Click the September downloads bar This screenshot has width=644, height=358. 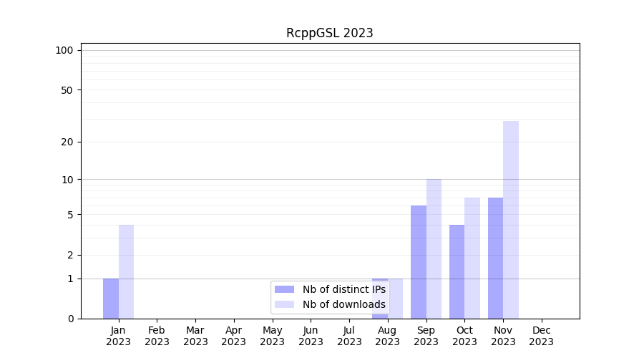(434, 248)
